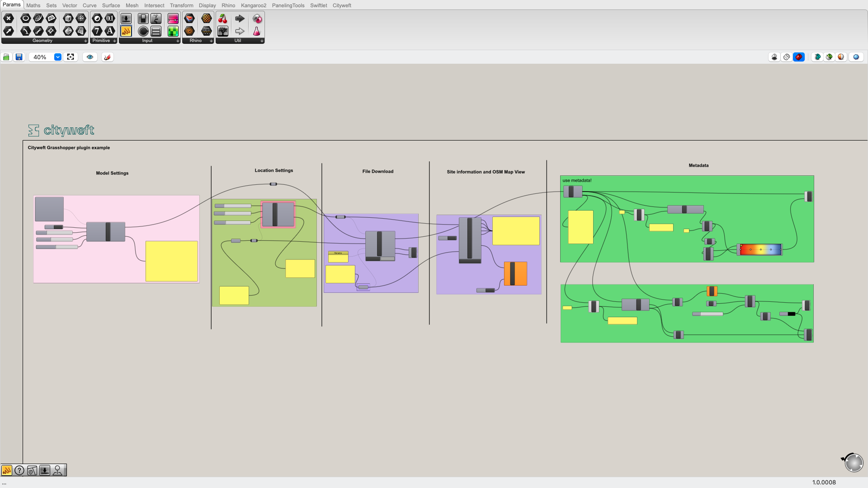868x488 pixels.
Task: Click the pink-highlighted component in Location Settings
Action: click(278, 214)
